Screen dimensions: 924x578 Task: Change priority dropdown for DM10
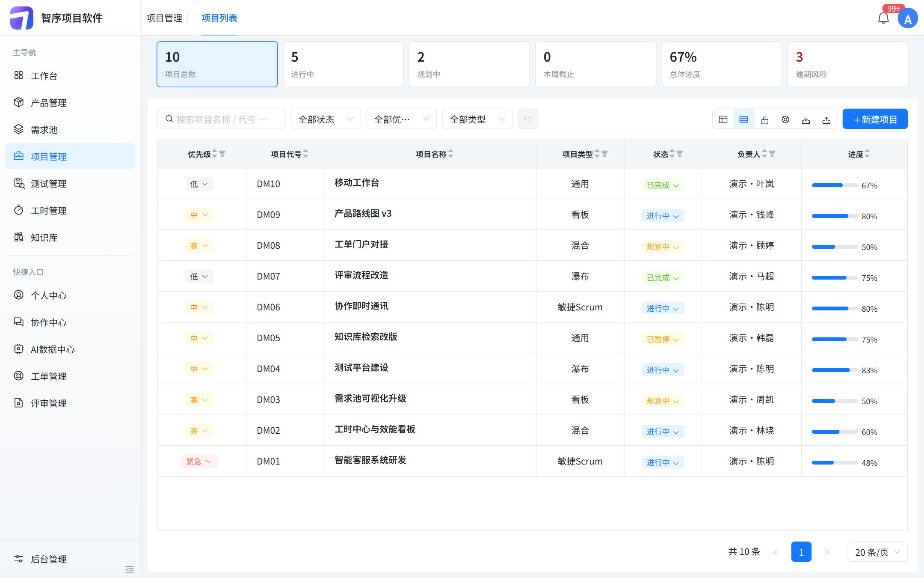[x=199, y=184]
